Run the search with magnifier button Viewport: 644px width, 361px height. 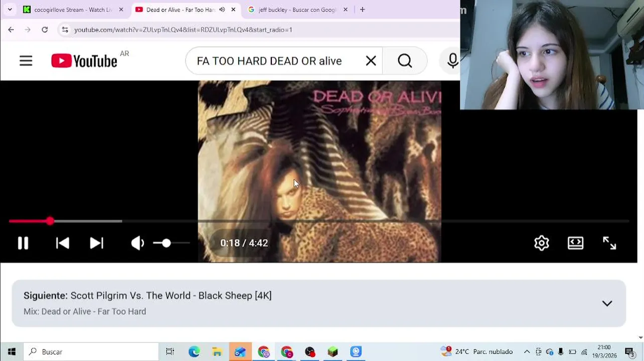pyautogui.click(x=405, y=61)
